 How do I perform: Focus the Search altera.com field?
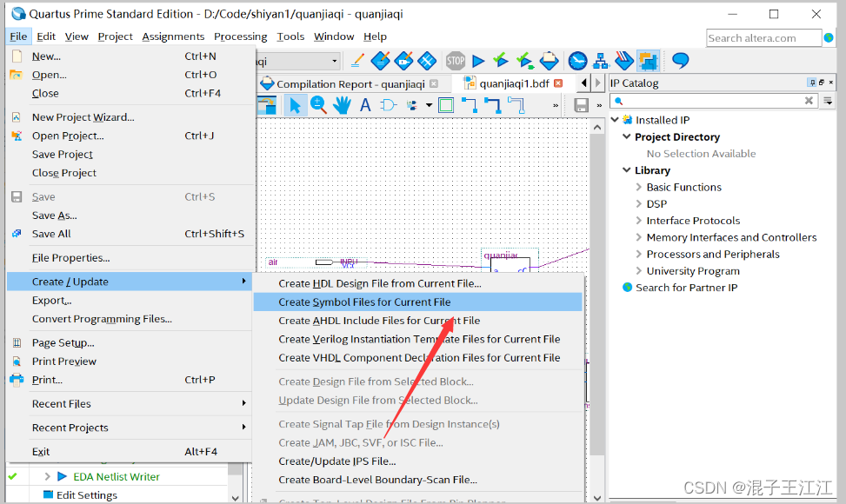[763, 38]
